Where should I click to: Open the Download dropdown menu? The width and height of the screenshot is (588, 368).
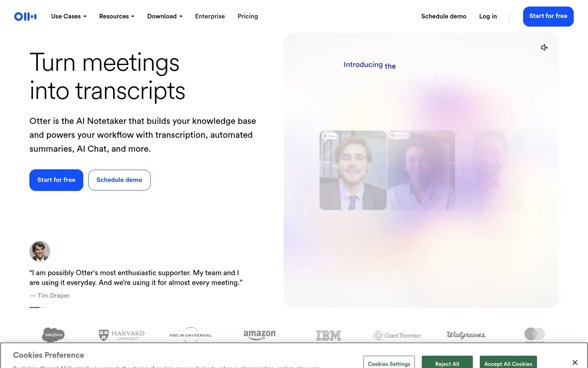pyautogui.click(x=165, y=16)
